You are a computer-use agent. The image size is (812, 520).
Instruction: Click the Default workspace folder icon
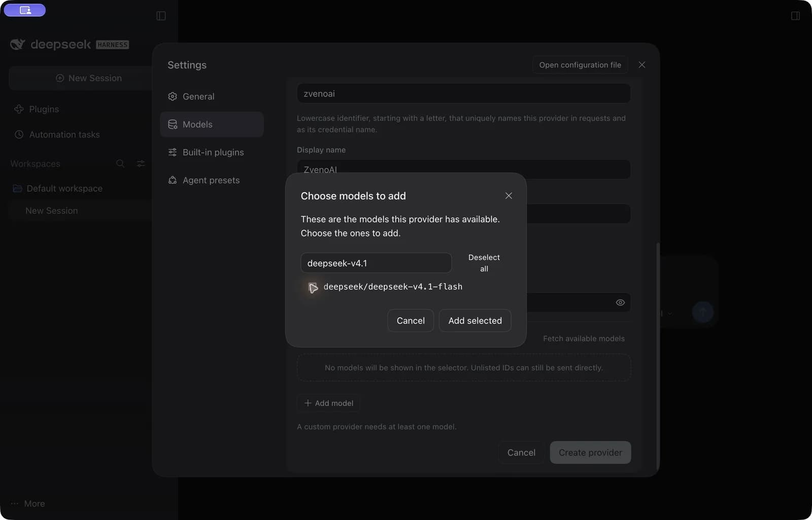pos(17,188)
